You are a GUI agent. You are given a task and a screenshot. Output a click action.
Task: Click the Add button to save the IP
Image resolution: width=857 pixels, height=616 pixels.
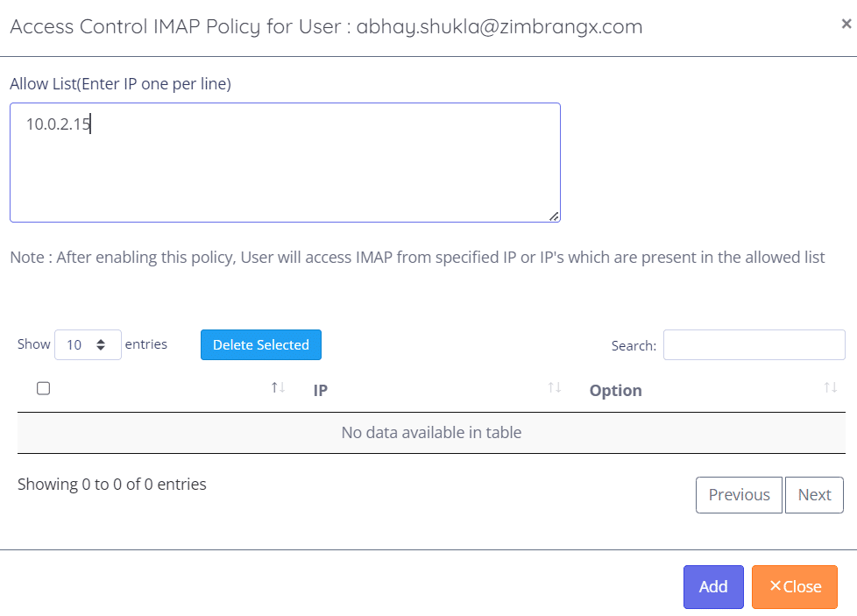(x=712, y=587)
